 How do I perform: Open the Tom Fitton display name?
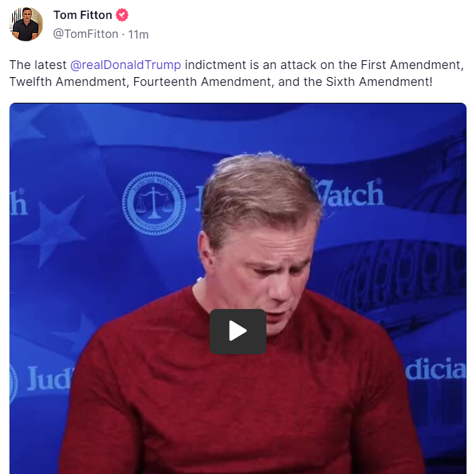point(82,15)
